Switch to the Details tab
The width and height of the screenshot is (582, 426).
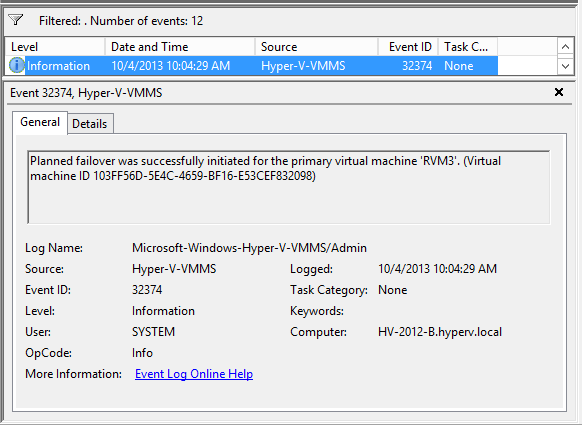(89, 124)
